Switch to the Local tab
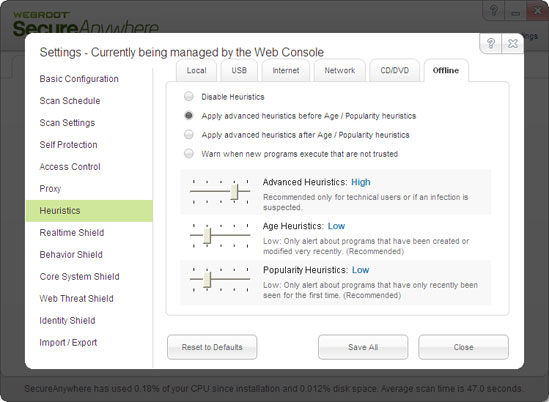This screenshot has height=402, width=549. tap(196, 70)
